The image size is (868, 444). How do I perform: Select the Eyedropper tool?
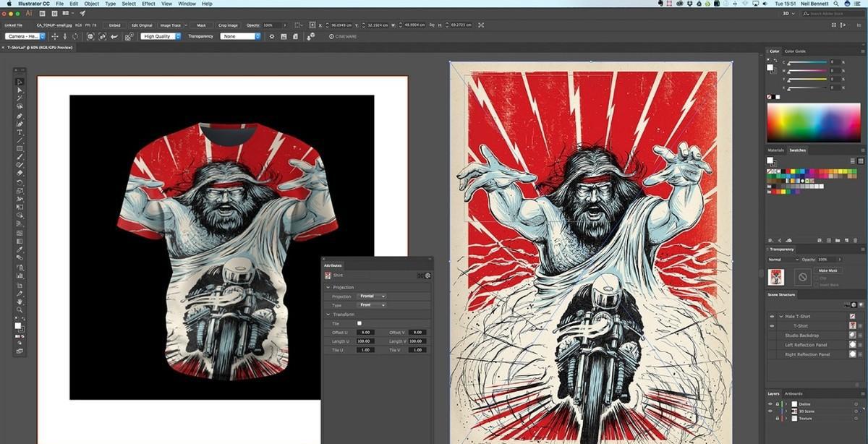tap(20, 249)
